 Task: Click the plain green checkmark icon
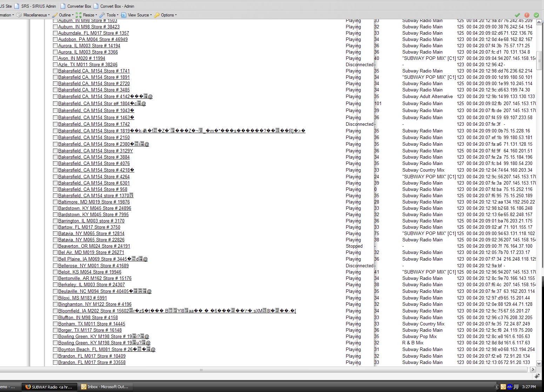517,15
